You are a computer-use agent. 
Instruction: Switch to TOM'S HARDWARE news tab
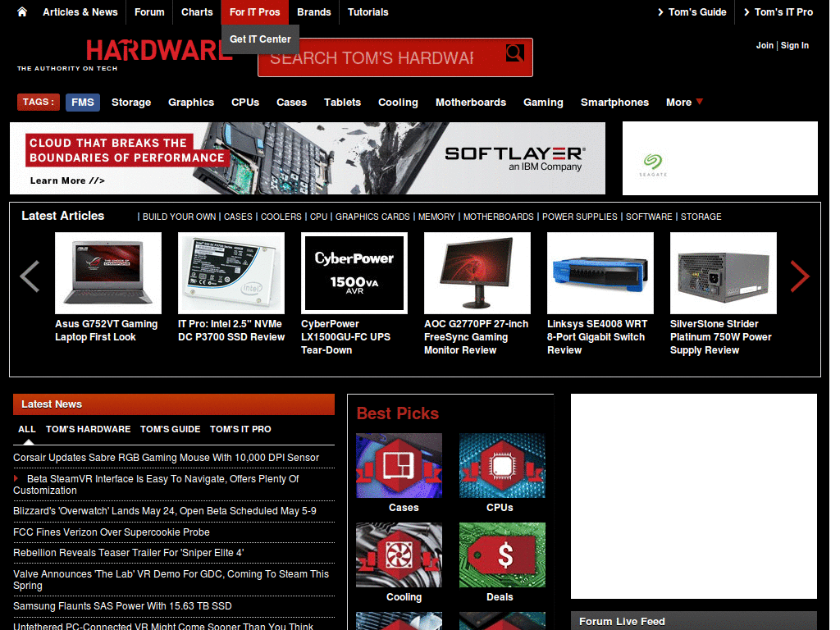[89, 429]
